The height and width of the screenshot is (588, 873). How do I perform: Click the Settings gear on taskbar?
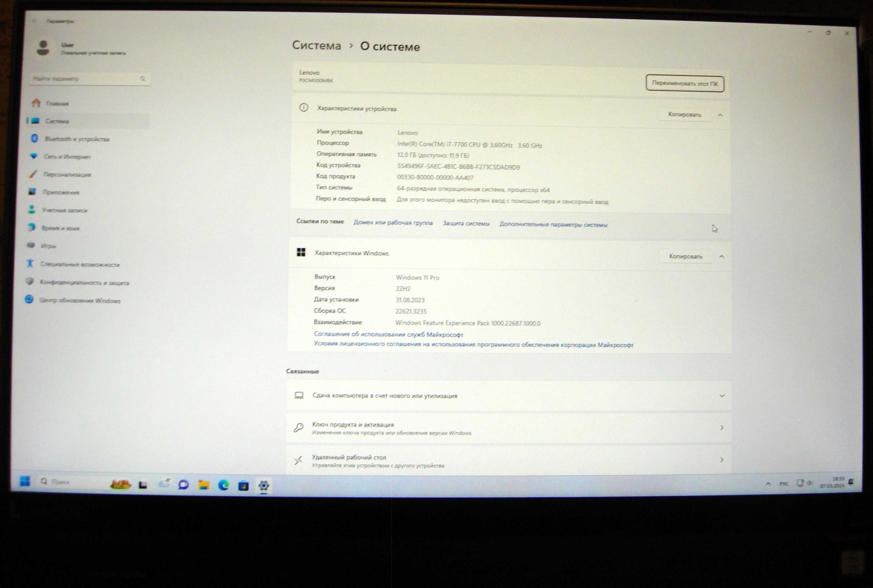coord(264,486)
